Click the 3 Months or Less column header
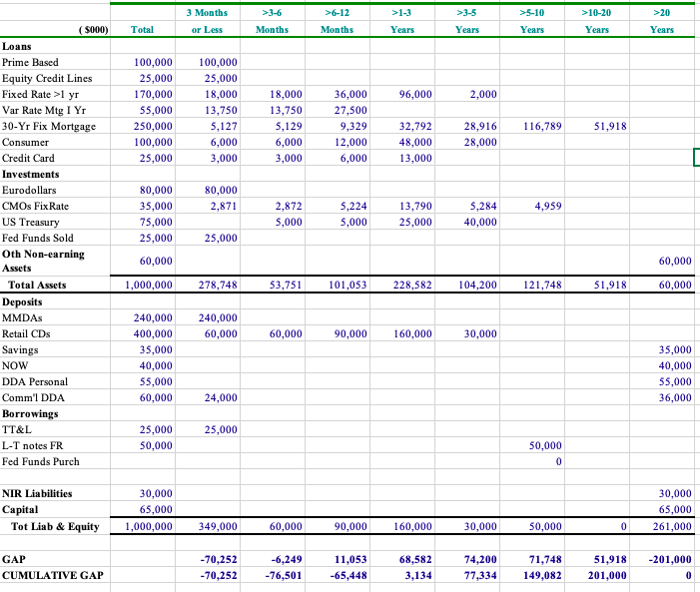 [x=207, y=21]
